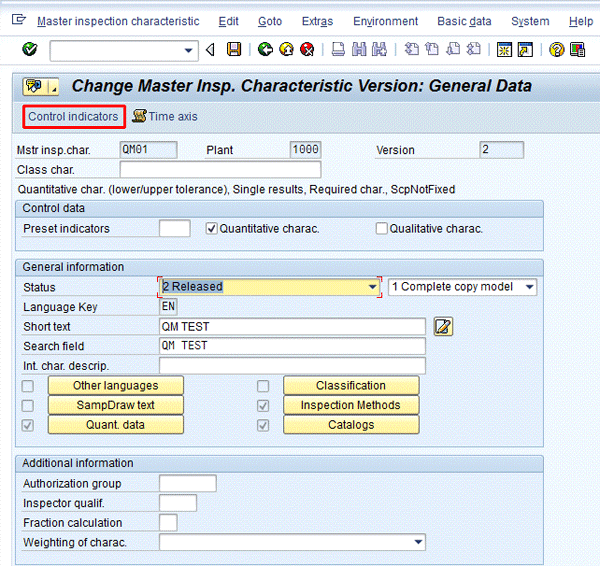The width and height of the screenshot is (600, 566).
Task: Click the Classification button
Action: (351, 385)
